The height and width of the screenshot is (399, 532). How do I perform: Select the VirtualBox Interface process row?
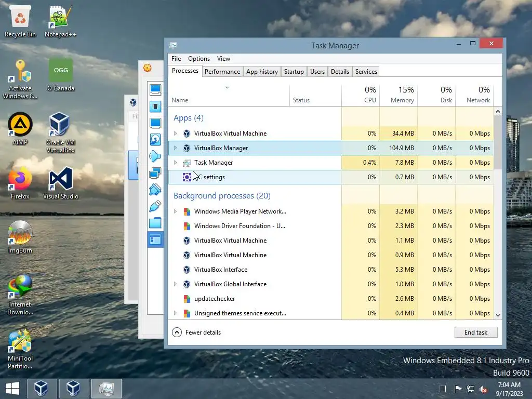coord(331,270)
